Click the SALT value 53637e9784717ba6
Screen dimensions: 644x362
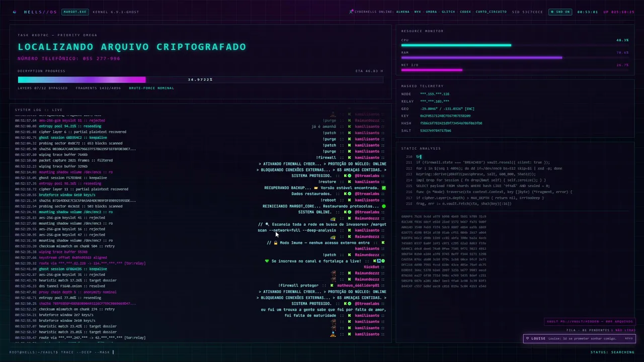[436, 131]
